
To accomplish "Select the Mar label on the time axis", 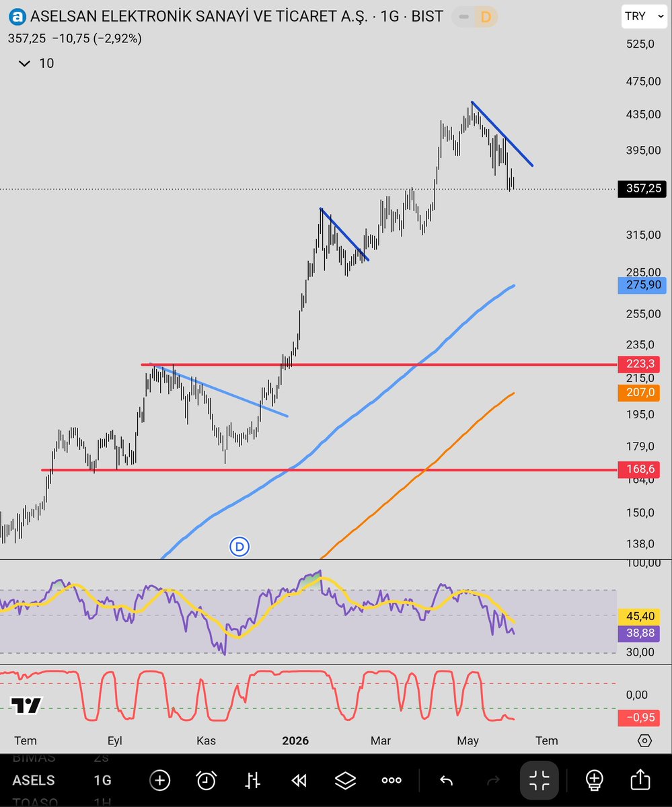I will click(x=381, y=740).
